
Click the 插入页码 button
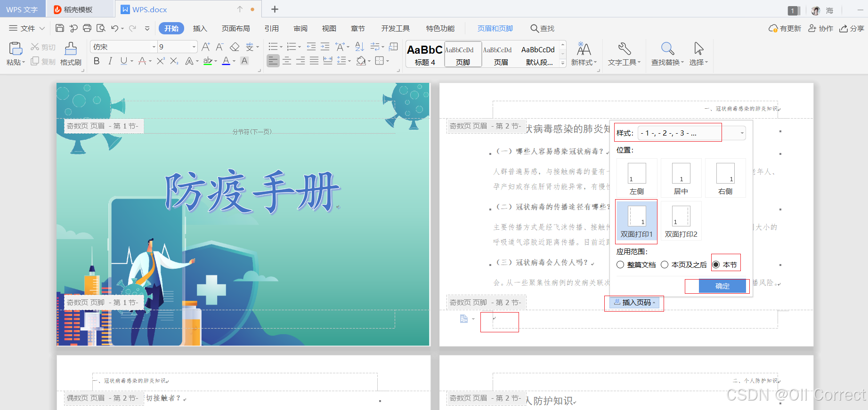[635, 302]
